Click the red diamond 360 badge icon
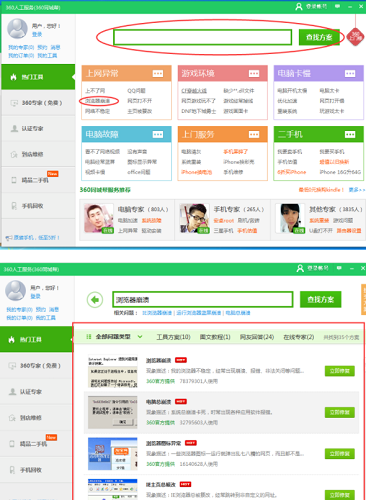The width and height of the screenshot is (366, 500). [355, 37]
